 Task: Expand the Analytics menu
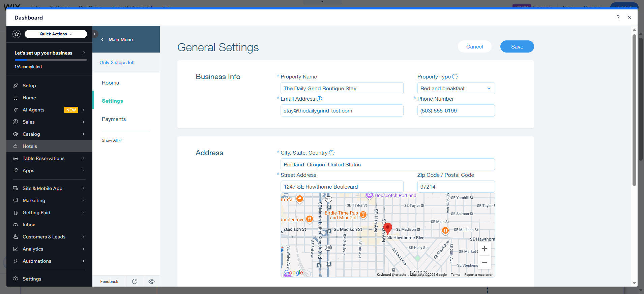pos(49,249)
